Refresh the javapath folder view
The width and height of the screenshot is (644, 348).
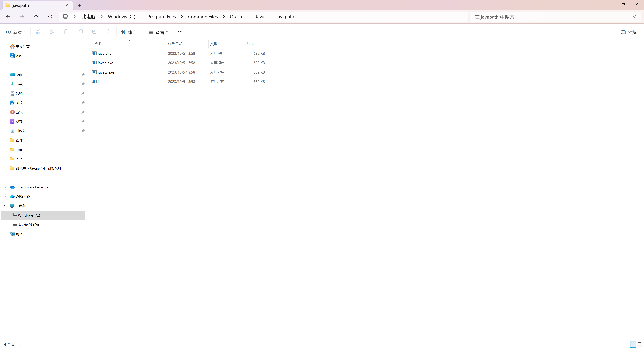pos(50,17)
